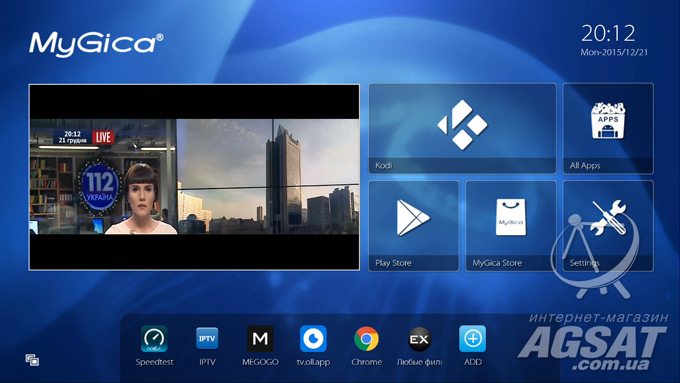The image size is (680, 383).
Task: Launch the Chrome browser
Action: [x=366, y=346]
